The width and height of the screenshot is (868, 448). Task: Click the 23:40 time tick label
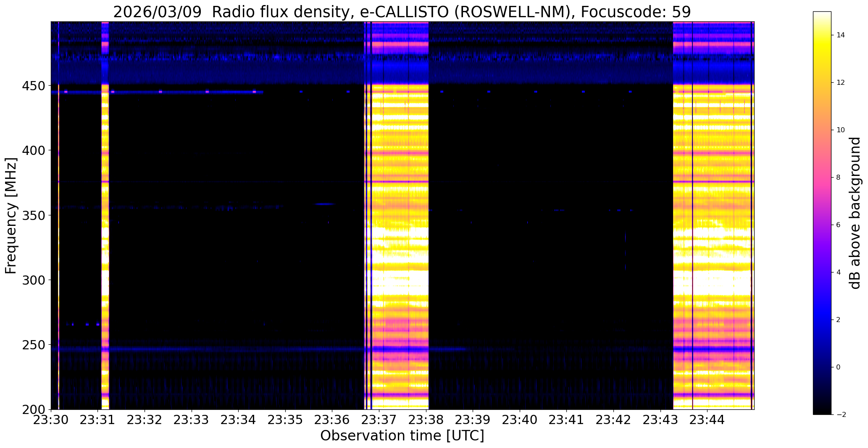pos(520,419)
